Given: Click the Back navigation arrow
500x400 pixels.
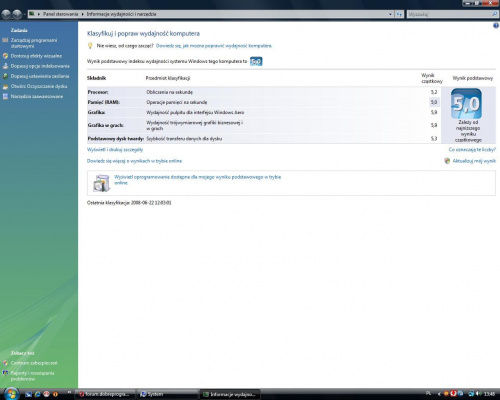Looking at the screenshot, I should coord(6,14).
